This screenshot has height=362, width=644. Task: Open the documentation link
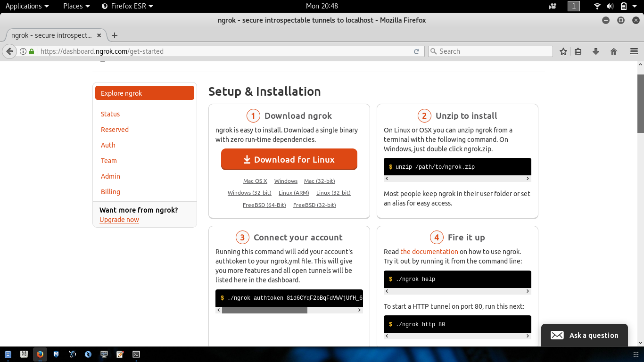click(x=429, y=252)
